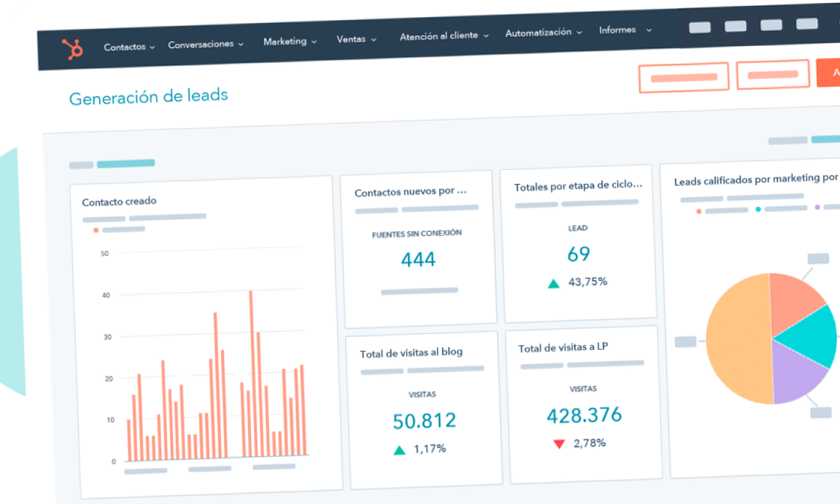The width and height of the screenshot is (840, 504).
Task: Click the 1,17% change value
Action: click(430, 449)
